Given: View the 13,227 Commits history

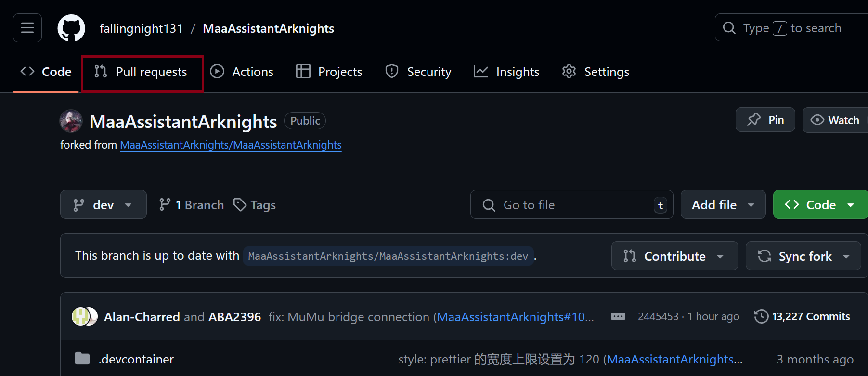Looking at the screenshot, I should click(x=802, y=316).
